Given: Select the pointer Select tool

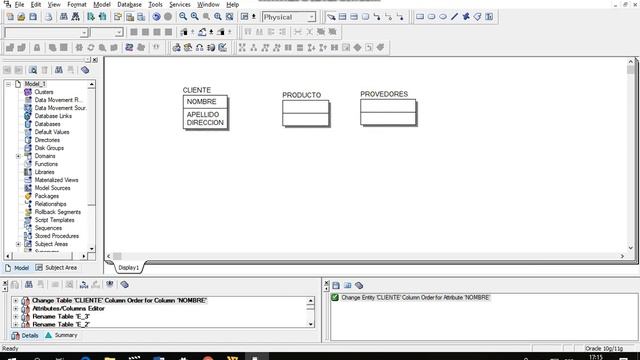Looking at the screenshot, I should (x=331, y=17).
